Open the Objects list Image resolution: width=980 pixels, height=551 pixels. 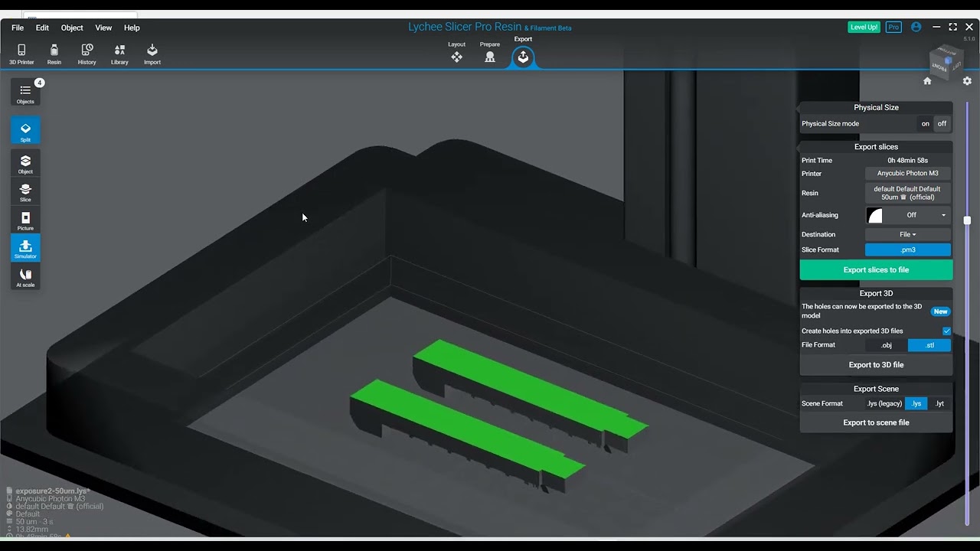coord(25,93)
